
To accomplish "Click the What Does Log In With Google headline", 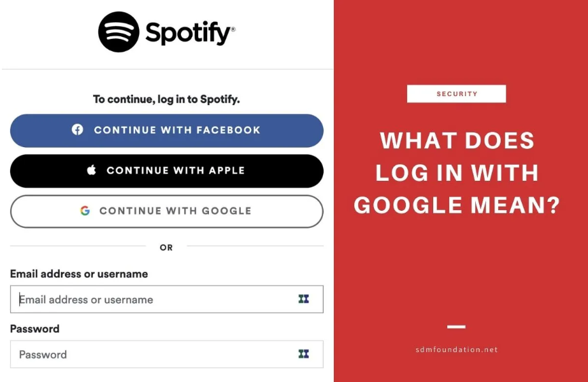I will point(457,173).
